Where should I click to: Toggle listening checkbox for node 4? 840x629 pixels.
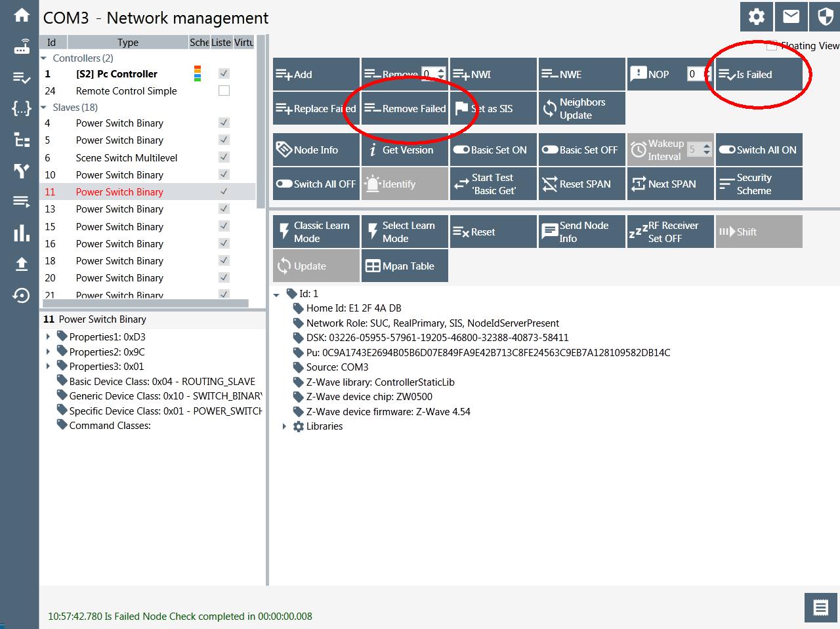tap(224, 123)
